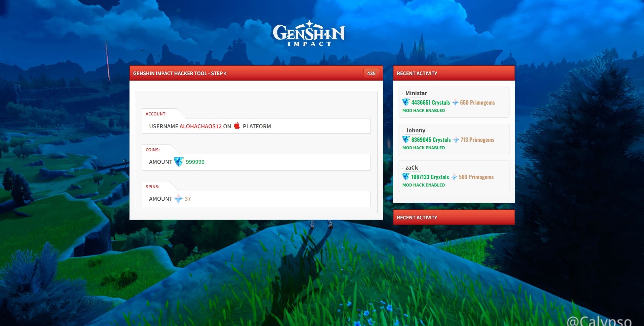The height and width of the screenshot is (326, 644).
Task: Click the crystal icon in zaCk's entry
Action: click(406, 177)
